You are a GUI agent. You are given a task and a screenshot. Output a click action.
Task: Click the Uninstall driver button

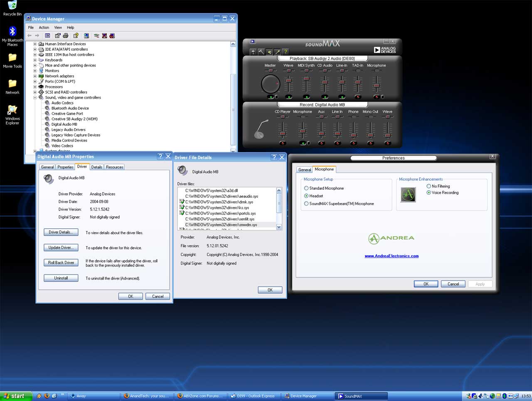61,278
